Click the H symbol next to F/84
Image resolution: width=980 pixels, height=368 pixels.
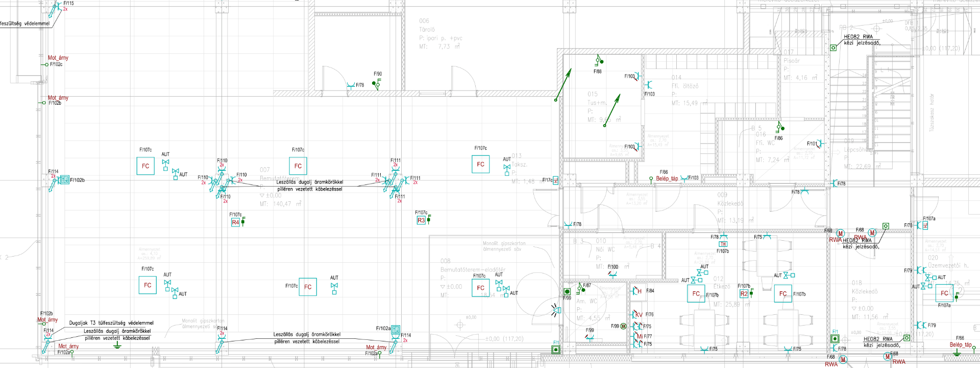click(638, 291)
